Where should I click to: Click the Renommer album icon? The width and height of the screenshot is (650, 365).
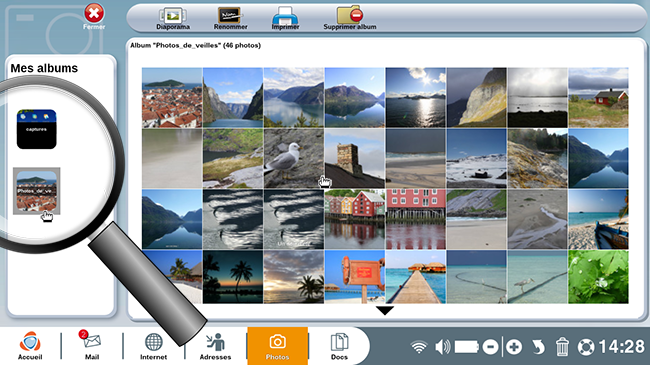pos(230,19)
